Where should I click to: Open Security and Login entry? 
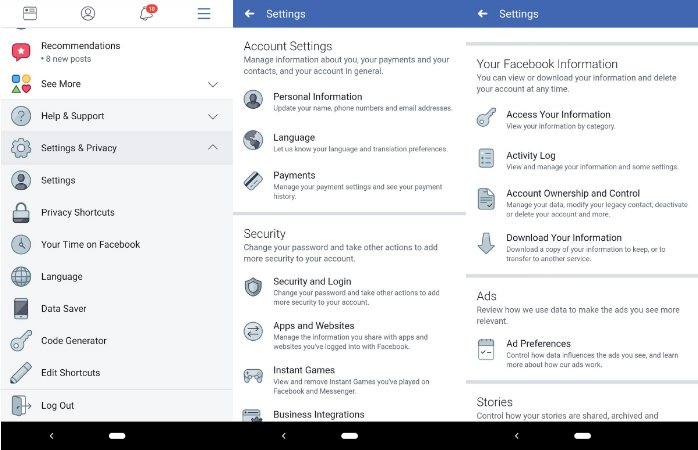point(349,291)
